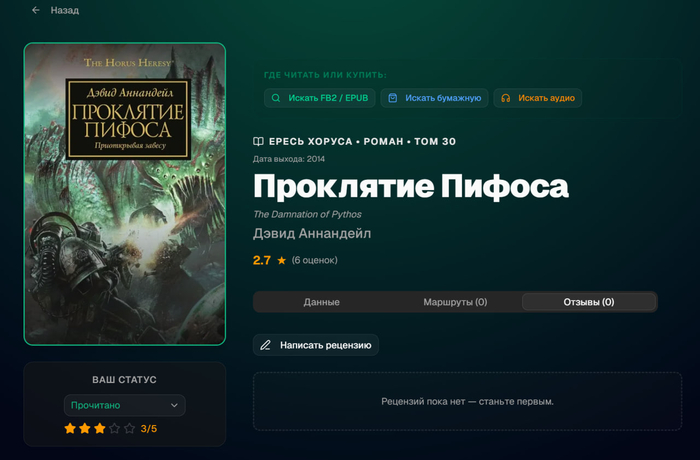Search for the paper book (Искать бумажную)
Image resolution: width=700 pixels, height=460 pixels.
434,98
